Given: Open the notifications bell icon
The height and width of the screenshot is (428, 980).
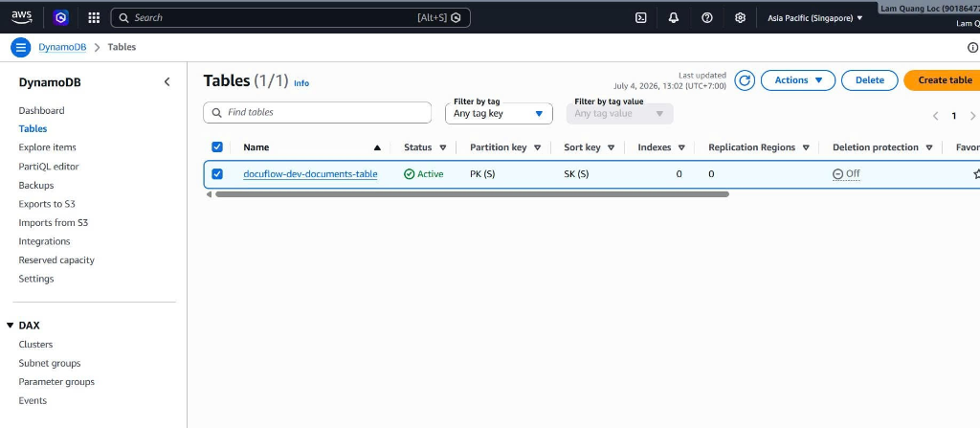Looking at the screenshot, I should 673,18.
